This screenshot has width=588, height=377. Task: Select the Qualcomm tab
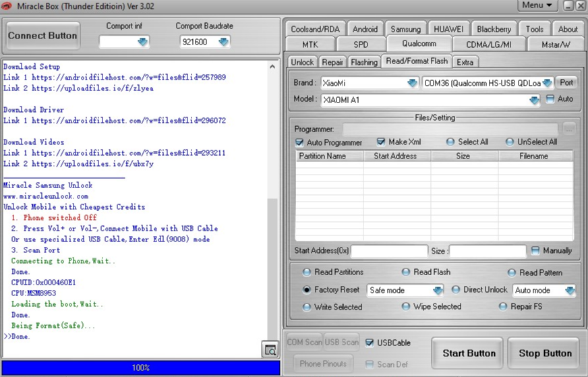coord(419,43)
